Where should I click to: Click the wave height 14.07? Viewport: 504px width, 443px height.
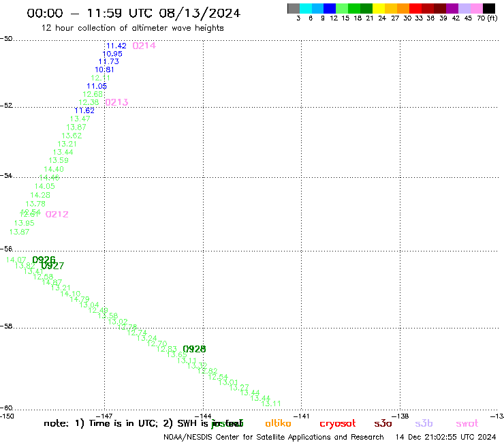coord(16,260)
